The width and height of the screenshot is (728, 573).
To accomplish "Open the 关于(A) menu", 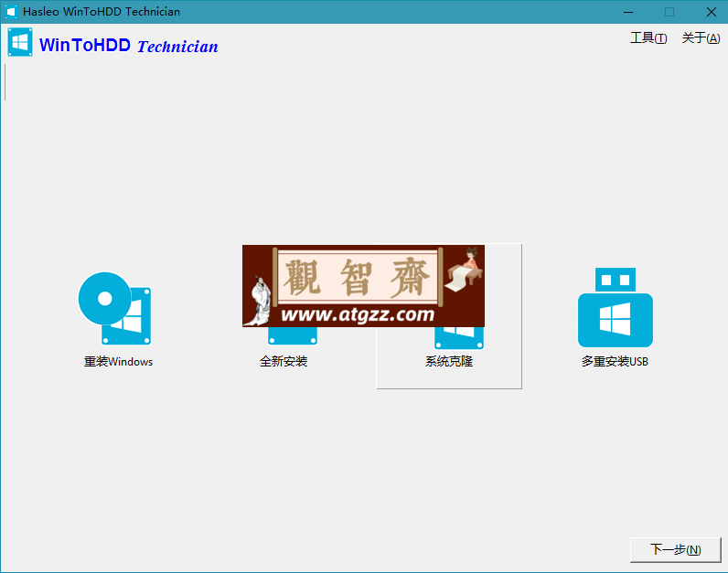I will (x=701, y=38).
